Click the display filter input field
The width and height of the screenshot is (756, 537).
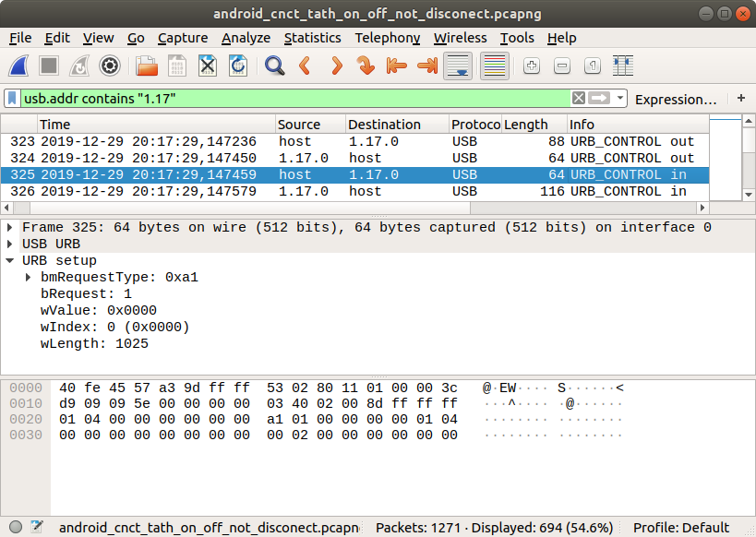(295, 99)
